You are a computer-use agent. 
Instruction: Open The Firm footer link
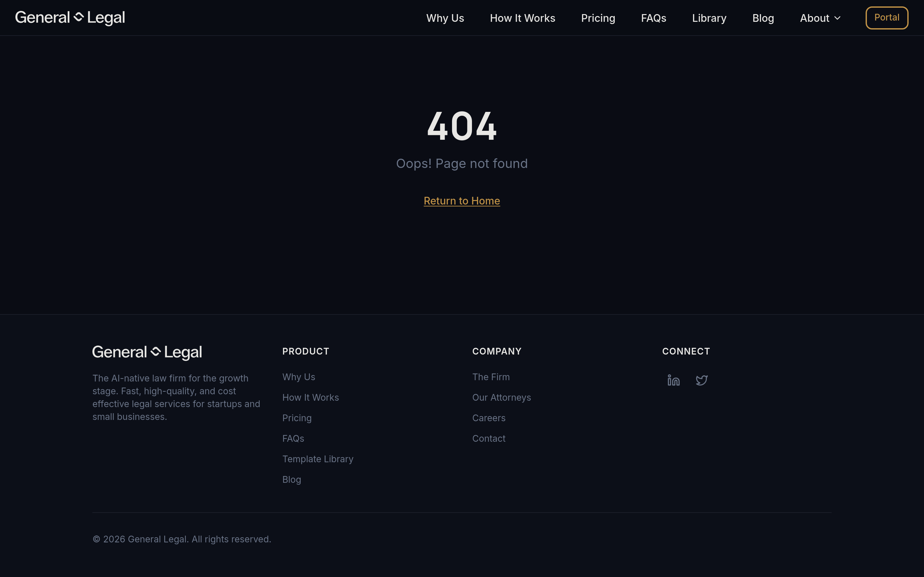coord(491,377)
